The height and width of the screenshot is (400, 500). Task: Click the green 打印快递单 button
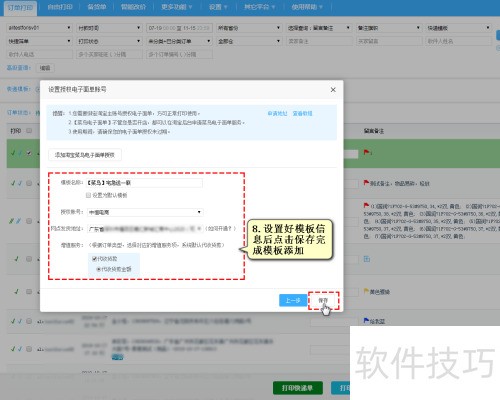[298, 388]
